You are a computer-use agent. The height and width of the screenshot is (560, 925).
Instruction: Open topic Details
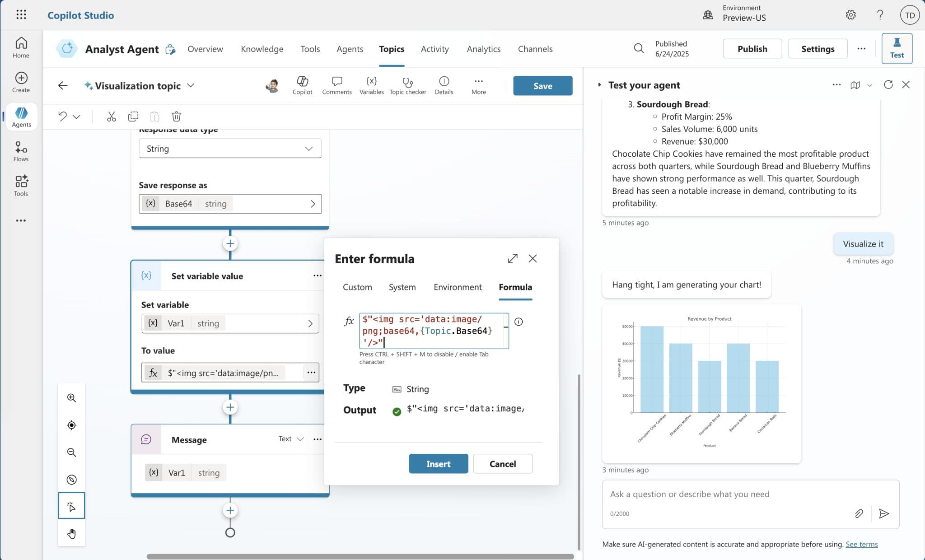[x=444, y=85]
